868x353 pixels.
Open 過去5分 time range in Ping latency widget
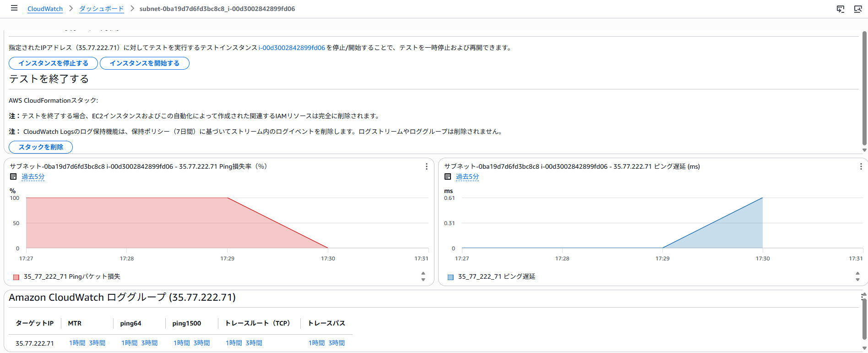pyautogui.click(x=467, y=176)
